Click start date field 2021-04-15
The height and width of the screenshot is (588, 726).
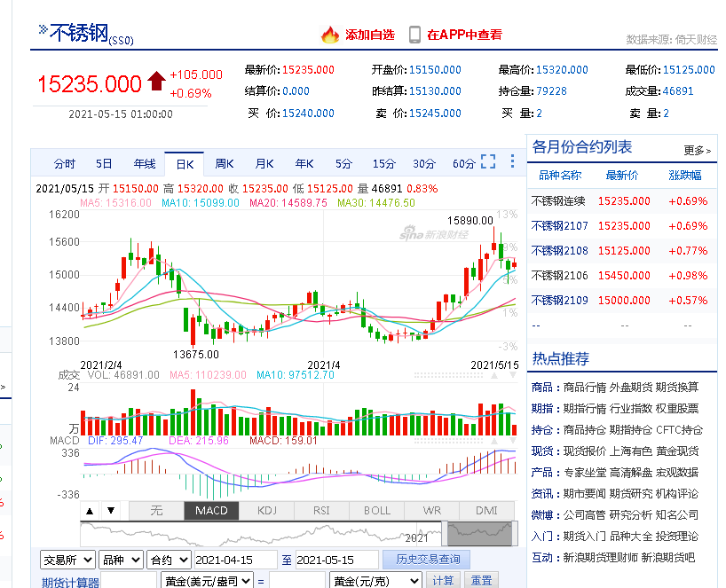[x=236, y=560]
